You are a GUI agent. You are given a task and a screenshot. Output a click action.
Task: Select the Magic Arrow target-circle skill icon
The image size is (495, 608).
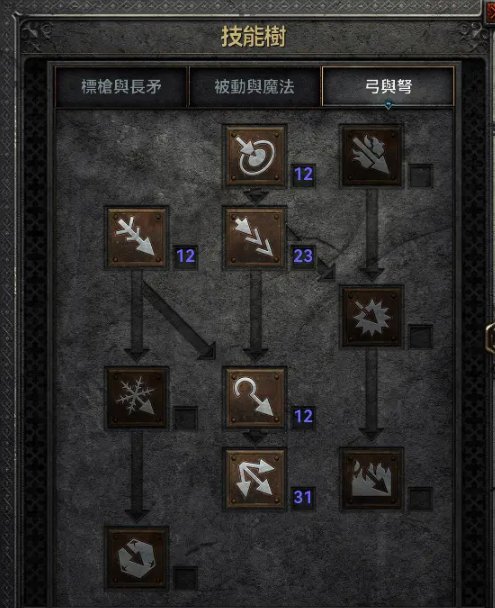pyautogui.click(x=255, y=156)
